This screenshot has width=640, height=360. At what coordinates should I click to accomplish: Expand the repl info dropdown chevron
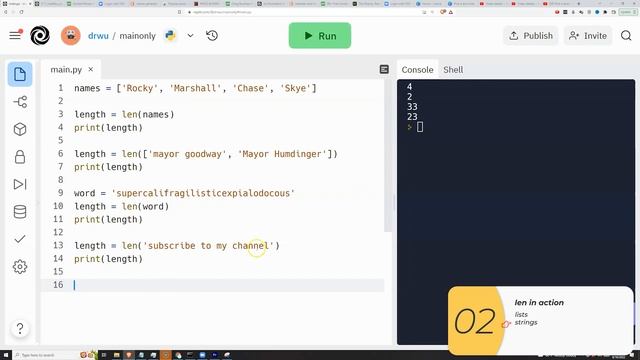(x=190, y=36)
